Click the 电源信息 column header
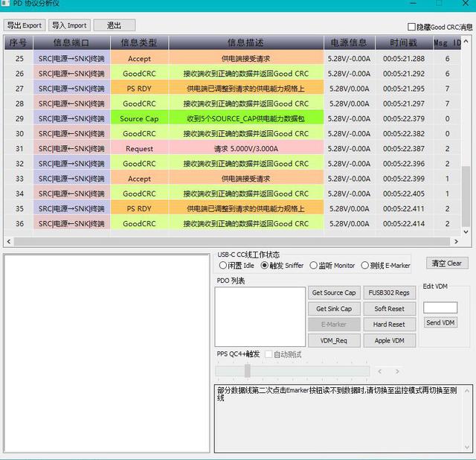Screen dimensions: 476x460 (349, 42)
